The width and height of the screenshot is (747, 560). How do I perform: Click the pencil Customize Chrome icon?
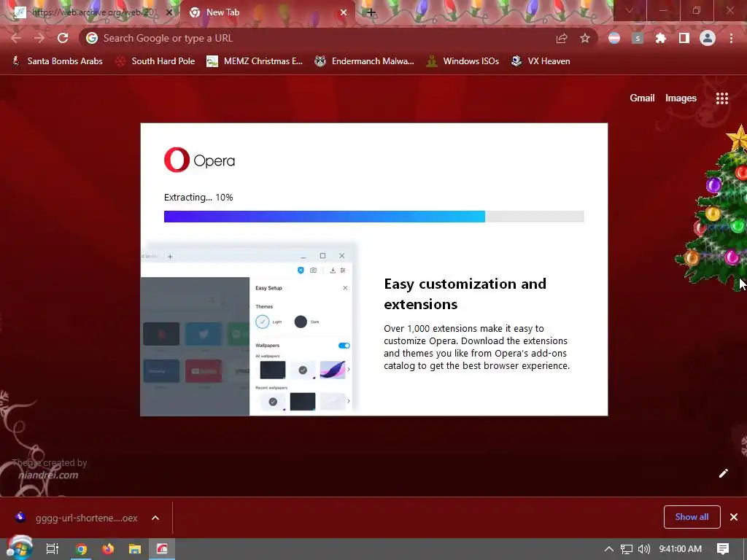[723, 472]
